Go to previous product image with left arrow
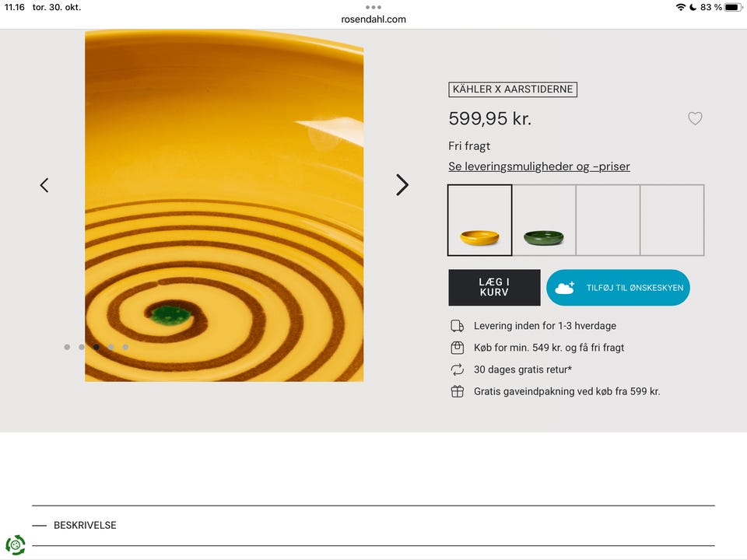Screen dimensions: 747x560 [x=44, y=185]
